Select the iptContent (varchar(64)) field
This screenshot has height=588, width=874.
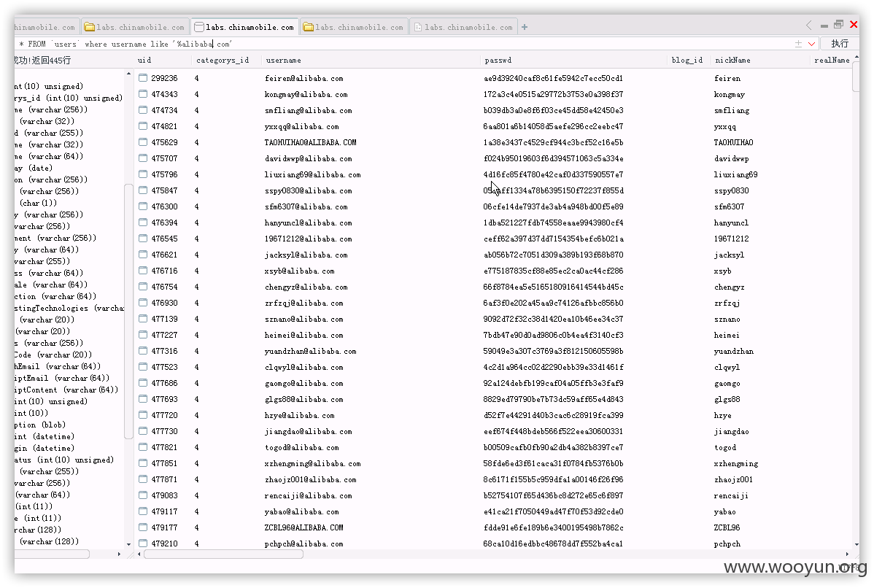66,390
